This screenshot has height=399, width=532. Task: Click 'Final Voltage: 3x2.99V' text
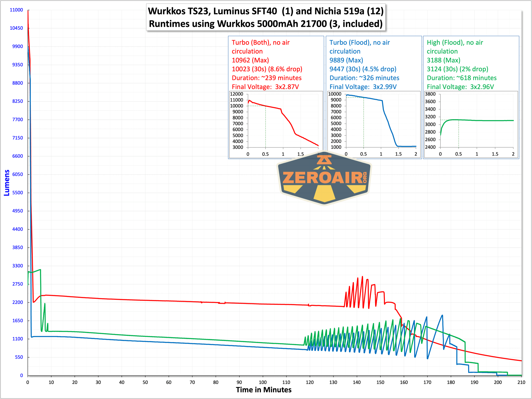[x=363, y=87]
